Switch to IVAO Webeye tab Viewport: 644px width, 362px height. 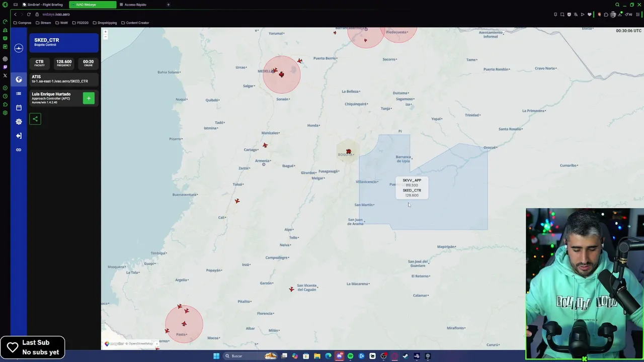(93, 5)
